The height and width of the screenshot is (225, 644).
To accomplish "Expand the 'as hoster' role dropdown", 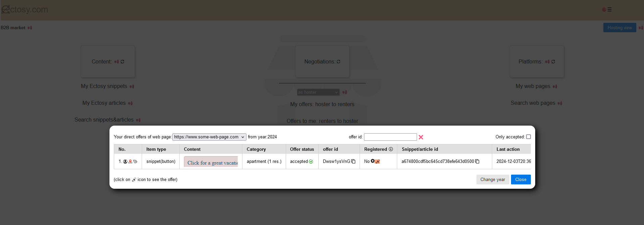I will tap(318, 92).
